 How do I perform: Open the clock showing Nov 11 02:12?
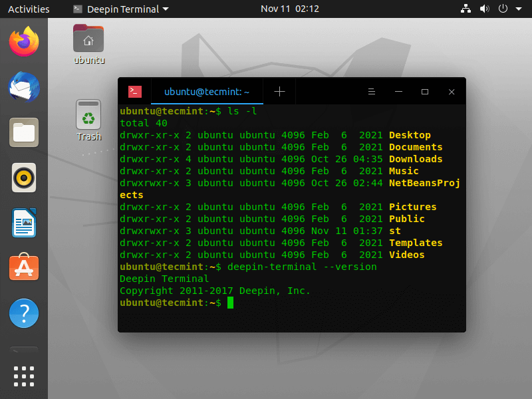(x=289, y=9)
